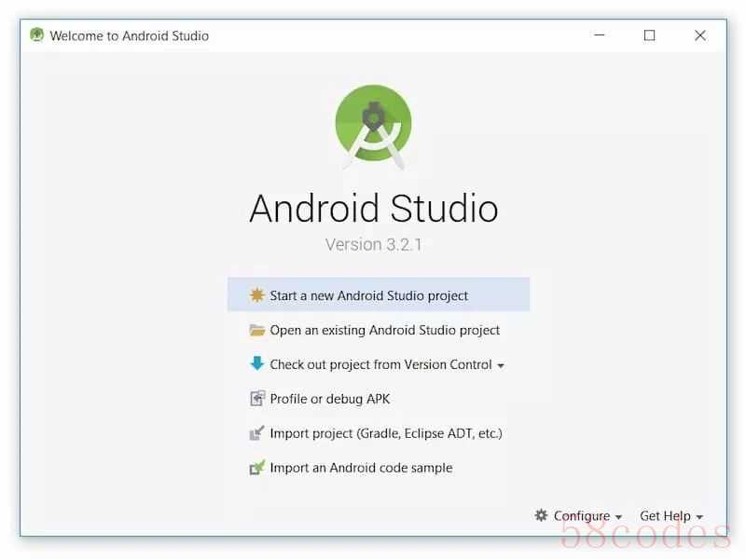The height and width of the screenshot is (560, 746).
Task: Minimize the Welcome window
Action: pyautogui.click(x=600, y=35)
